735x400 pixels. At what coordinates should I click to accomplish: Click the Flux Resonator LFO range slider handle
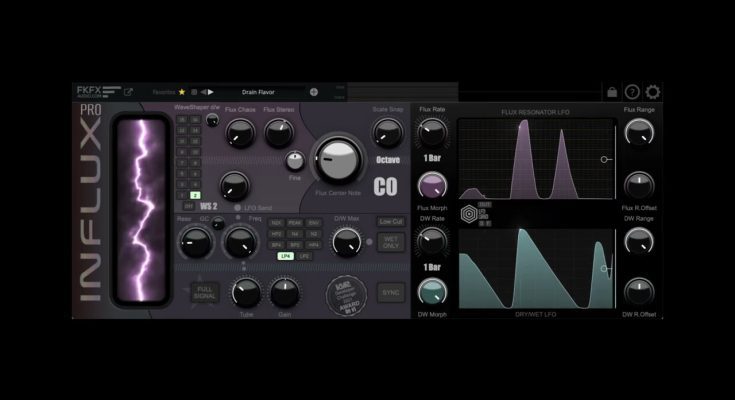[x=604, y=159]
